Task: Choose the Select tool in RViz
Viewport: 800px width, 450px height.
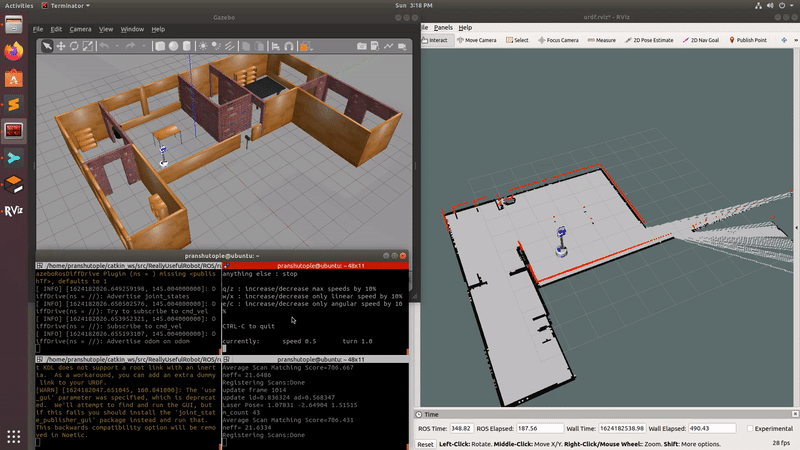Action: coord(517,40)
